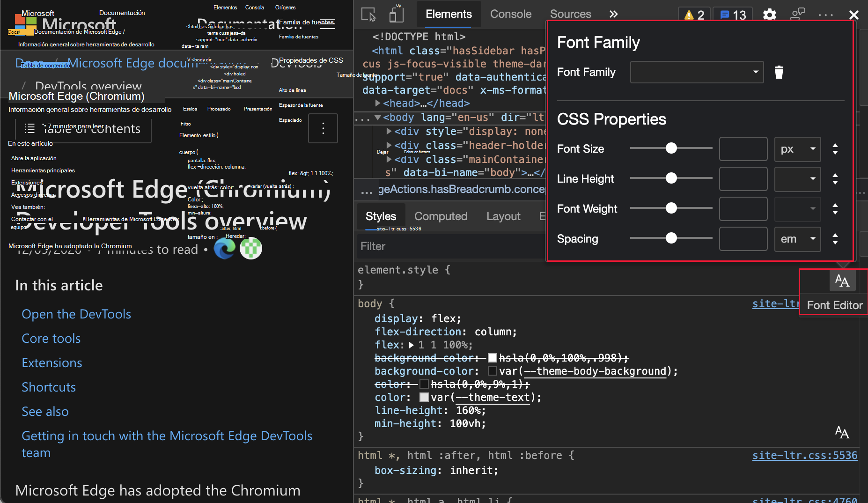Step Font Weight with stepper arrows
The width and height of the screenshot is (868, 503).
click(x=835, y=209)
